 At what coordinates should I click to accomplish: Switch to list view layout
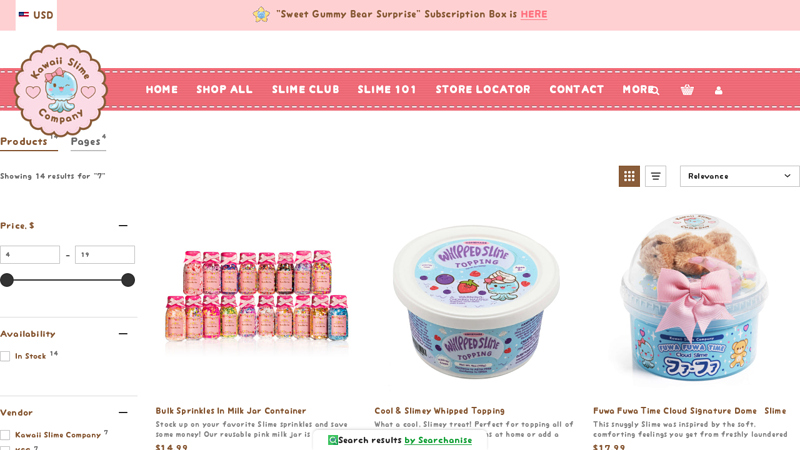[656, 176]
